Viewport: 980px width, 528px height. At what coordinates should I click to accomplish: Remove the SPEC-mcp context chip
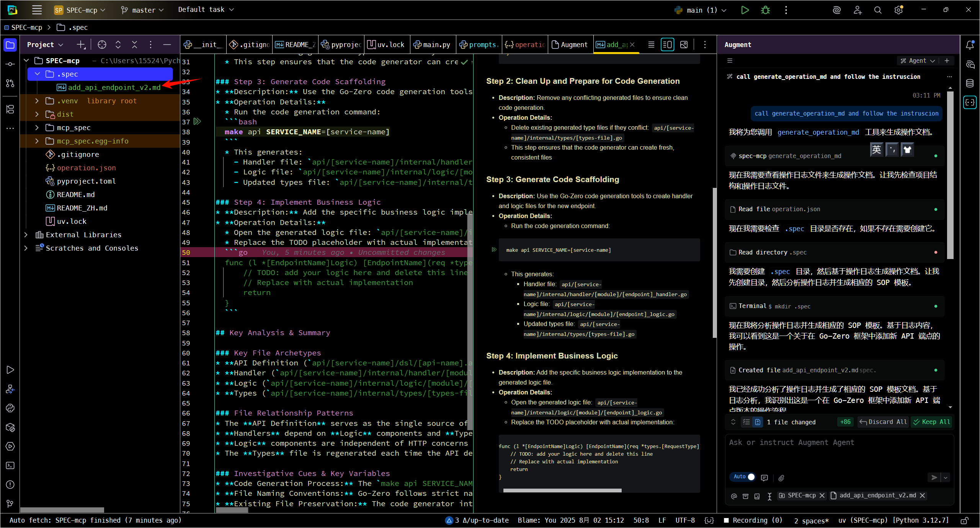tap(822, 495)
